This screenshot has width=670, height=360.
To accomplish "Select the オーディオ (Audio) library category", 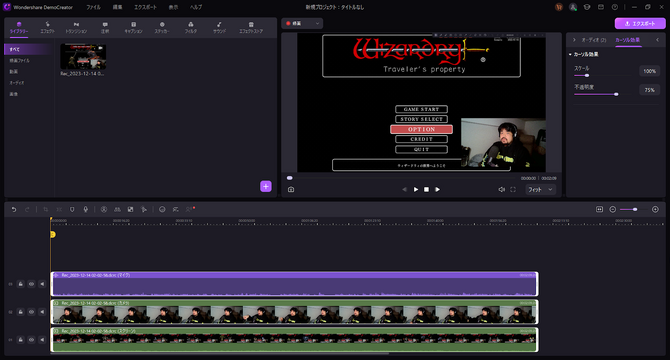I will pos(17,83).
